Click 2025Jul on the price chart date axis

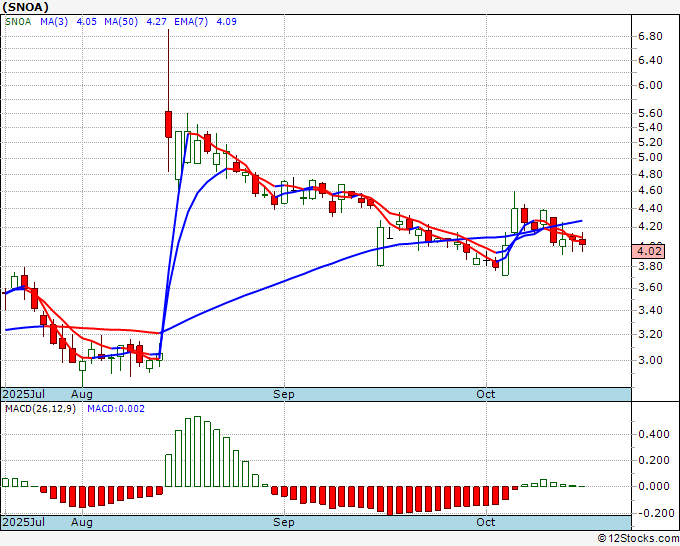pos(24,394)
